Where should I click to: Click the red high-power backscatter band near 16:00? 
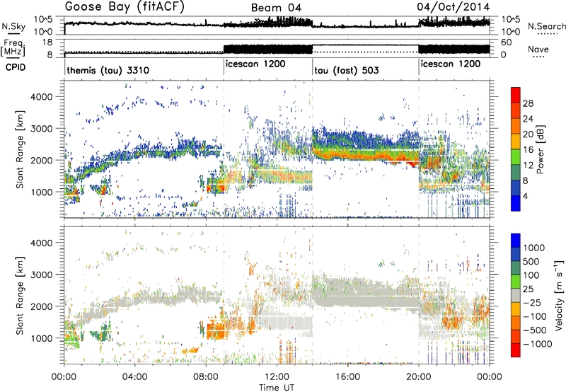[364, 156]
